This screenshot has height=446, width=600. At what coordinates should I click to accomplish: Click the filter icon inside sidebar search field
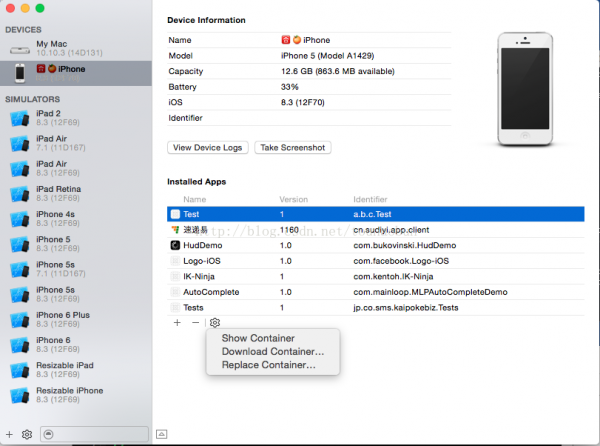[x=48, y=434]
